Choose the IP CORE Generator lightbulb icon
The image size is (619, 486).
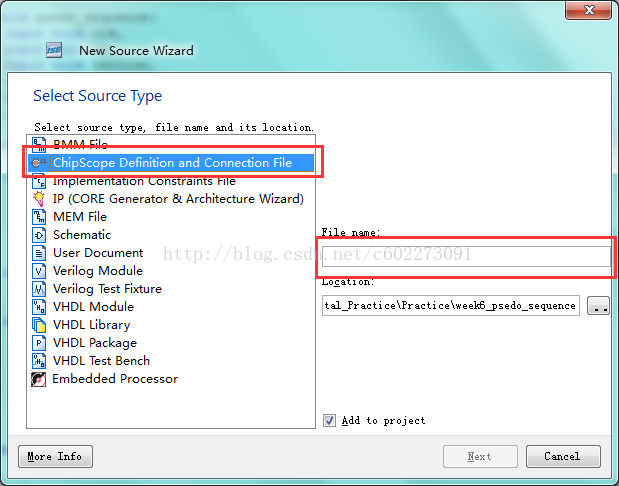(39, 199)
